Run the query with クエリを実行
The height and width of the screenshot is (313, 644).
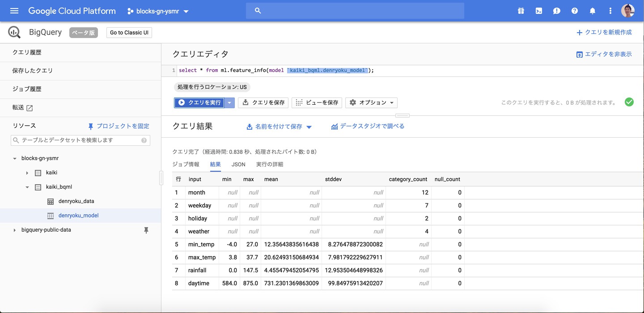(199, 102)
